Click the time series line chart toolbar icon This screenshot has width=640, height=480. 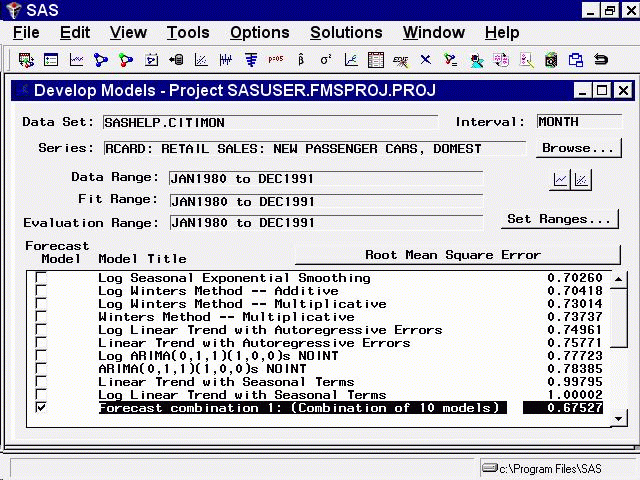tap(76, 60)
